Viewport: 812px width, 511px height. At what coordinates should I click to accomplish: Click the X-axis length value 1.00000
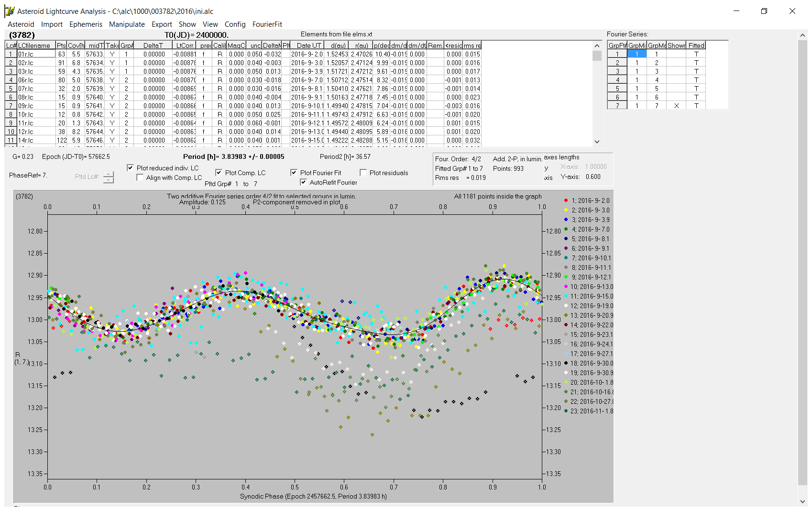click(x=596, y=167)
